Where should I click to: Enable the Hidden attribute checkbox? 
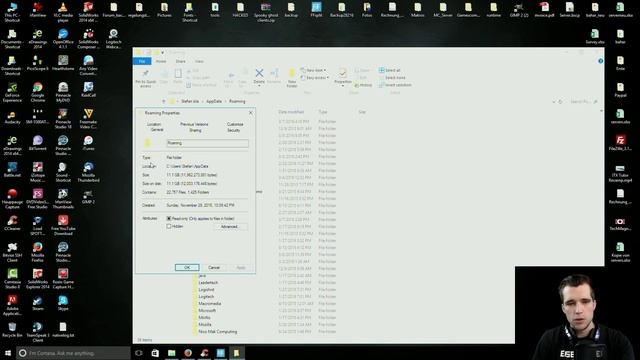click(169, 226)
